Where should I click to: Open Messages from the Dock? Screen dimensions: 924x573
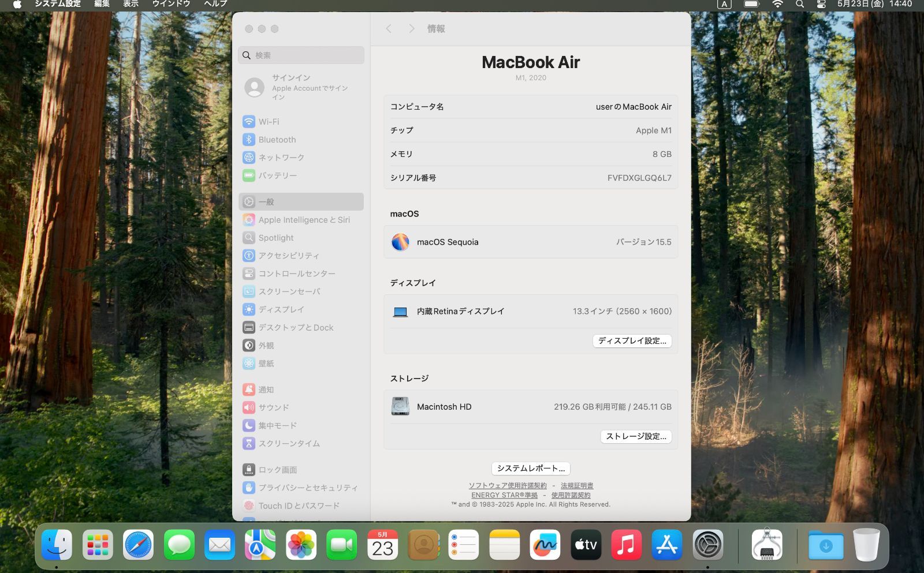[x=179, y=545]
